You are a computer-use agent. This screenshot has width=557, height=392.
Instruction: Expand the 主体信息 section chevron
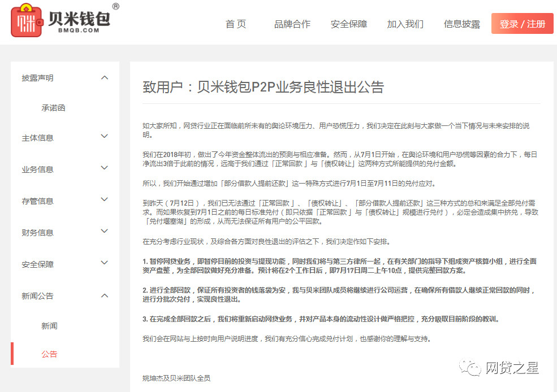pyautogui.click(x=105, y=136)
